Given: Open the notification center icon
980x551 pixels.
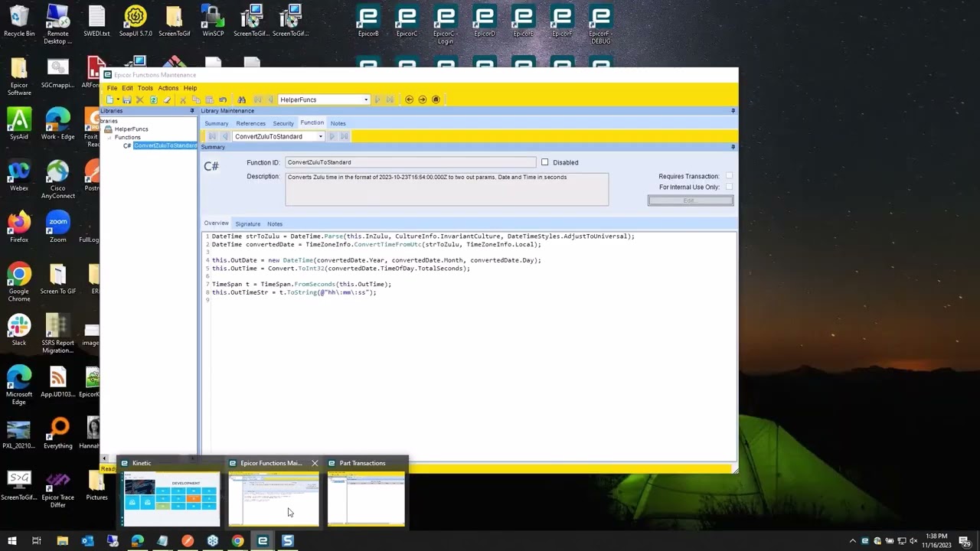Looking at the screenshot, I should click(965, 541).
